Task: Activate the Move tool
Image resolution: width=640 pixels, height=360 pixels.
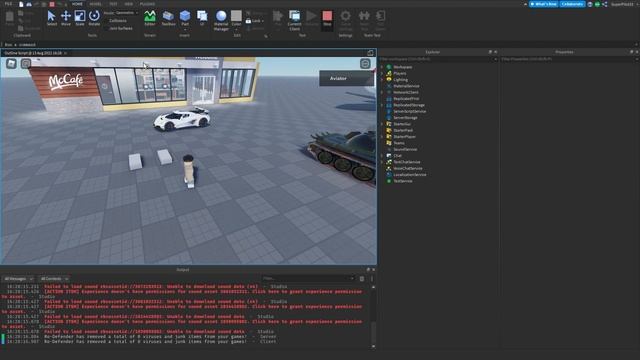Action: (66, 18)
